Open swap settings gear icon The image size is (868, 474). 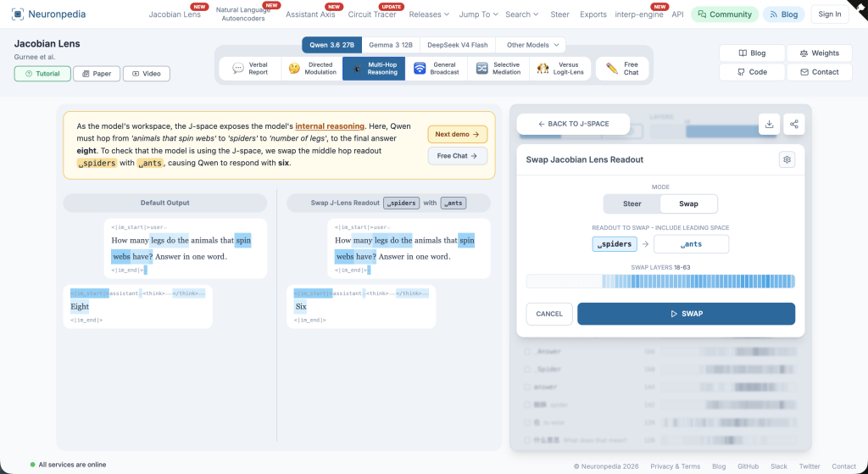click(787, 159)
